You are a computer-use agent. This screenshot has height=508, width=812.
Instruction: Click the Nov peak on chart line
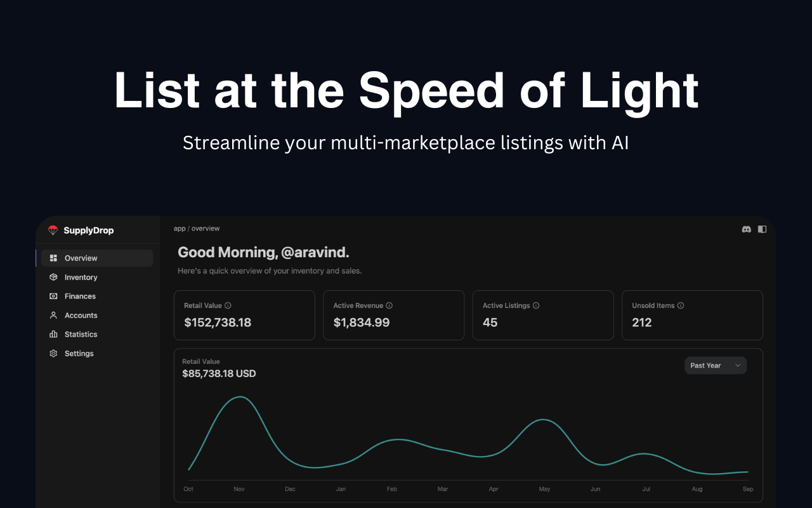239,397
